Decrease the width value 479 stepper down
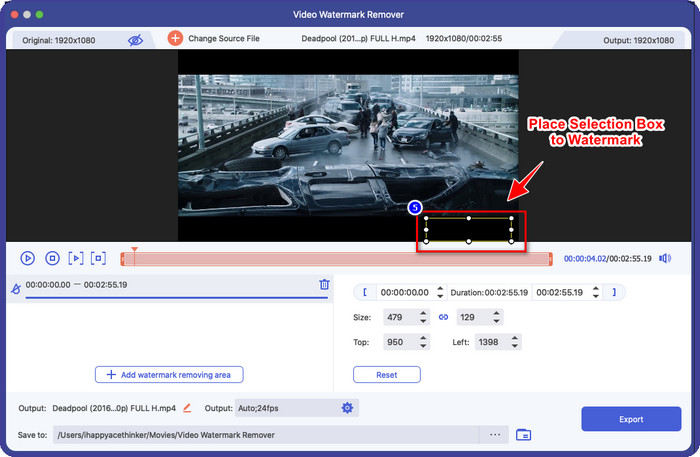Screen dimensions: 700x457 tap(423, 321)
